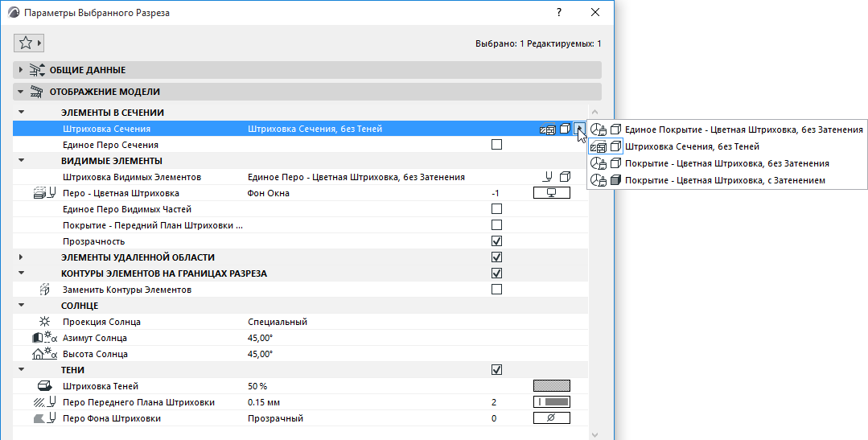The image size is (868, 440).
Task: Open help with the question mark button
Action: click(559, 12)
